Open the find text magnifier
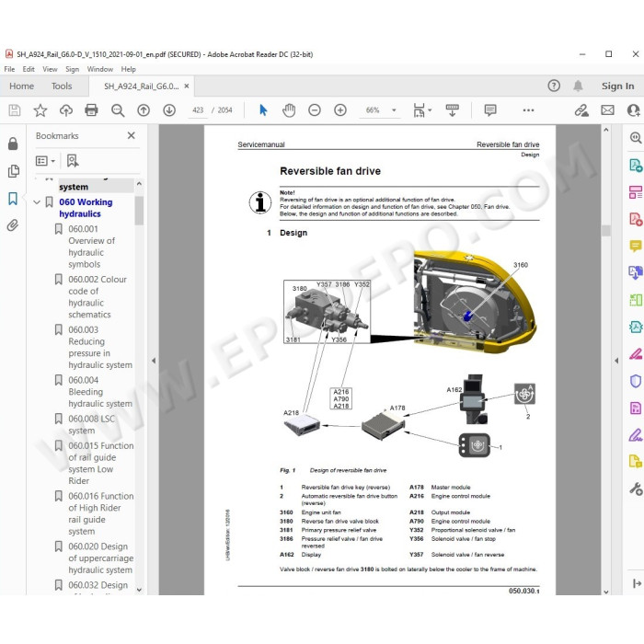Viewport: 644px width, 644px height. click(x=118, y=110)
